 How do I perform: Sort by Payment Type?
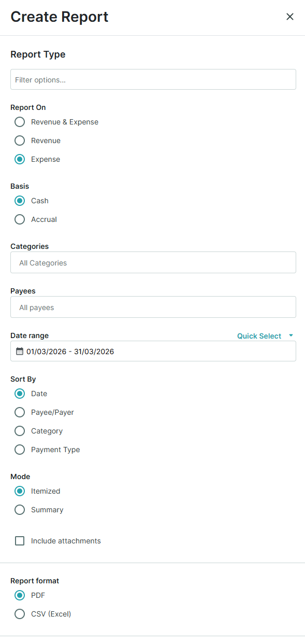coord(19,450)
